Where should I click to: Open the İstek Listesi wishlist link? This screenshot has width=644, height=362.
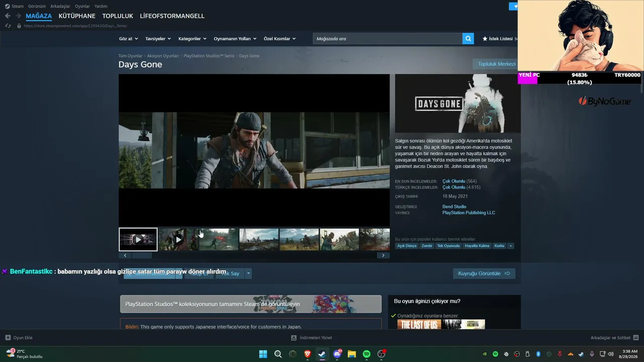[500, 39]
